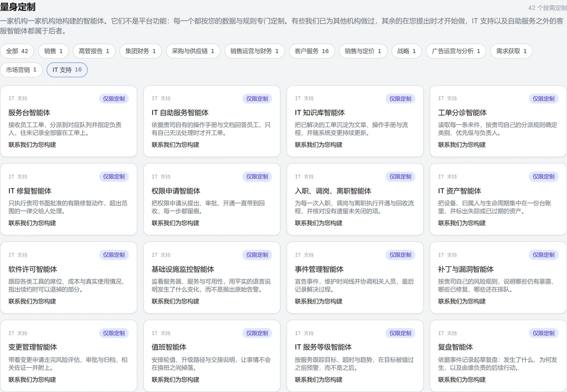Click the 42 个按需定制 count text
Image resolution: width=567 pixels, height=392 pixels.
(x=547, y=8)
